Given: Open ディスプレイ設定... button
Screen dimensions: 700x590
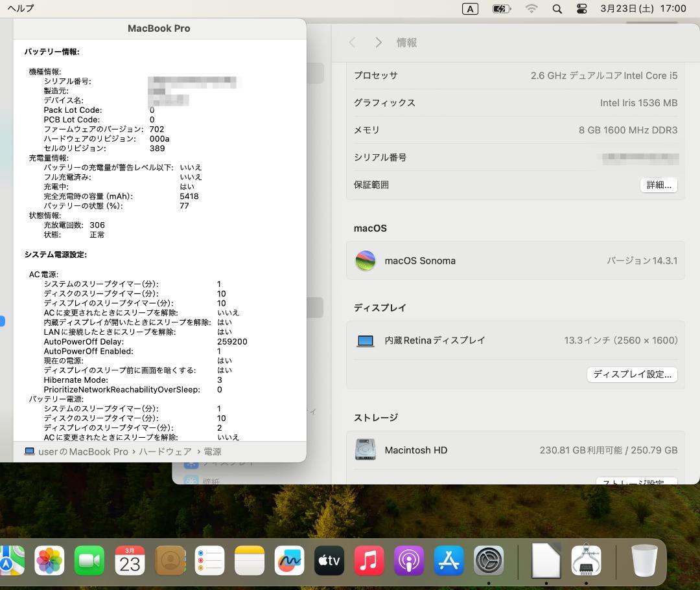Looking at the screenshot, I should click(632, 374).
